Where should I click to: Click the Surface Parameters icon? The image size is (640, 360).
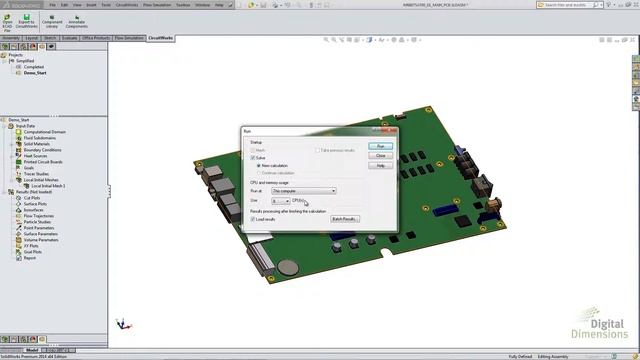(18, 234)
